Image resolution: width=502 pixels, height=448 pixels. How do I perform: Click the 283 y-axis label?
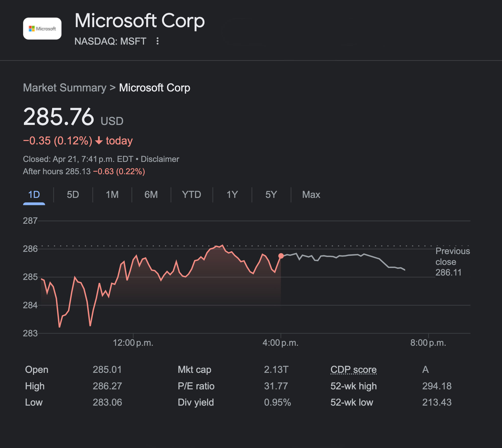(30, 333)
